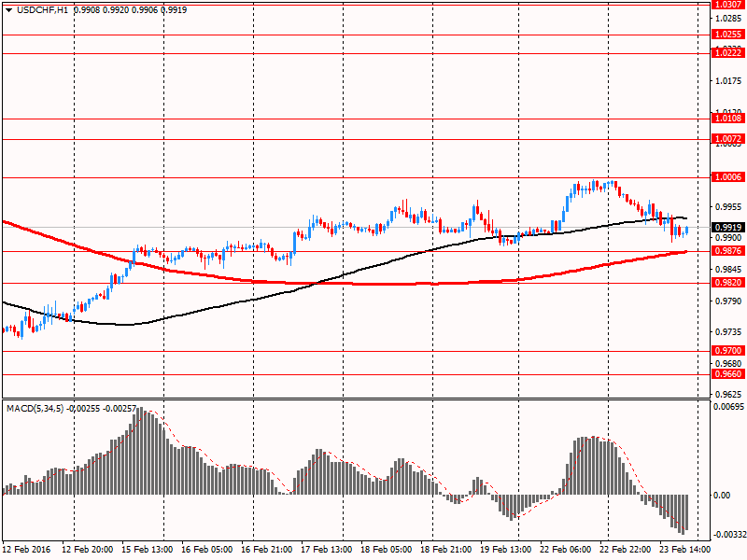Screen dimensions: 747x560
Task: Select the 0.9845 price scale value
Action: [x=728, y=270]
